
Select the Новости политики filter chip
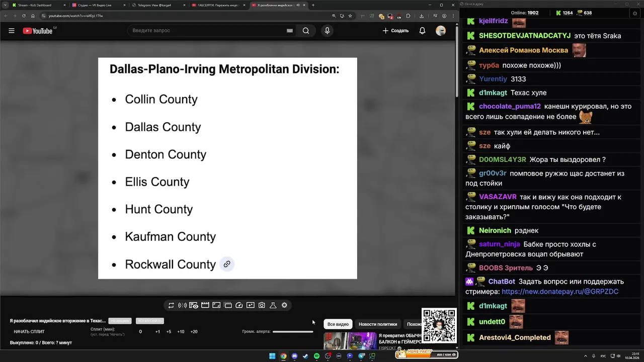coord(378,324)
